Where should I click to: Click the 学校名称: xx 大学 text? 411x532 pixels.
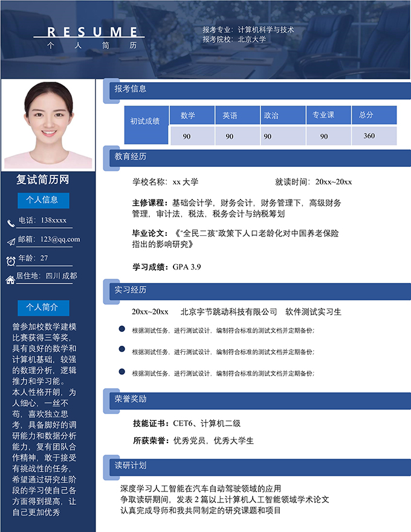(165, 182)
